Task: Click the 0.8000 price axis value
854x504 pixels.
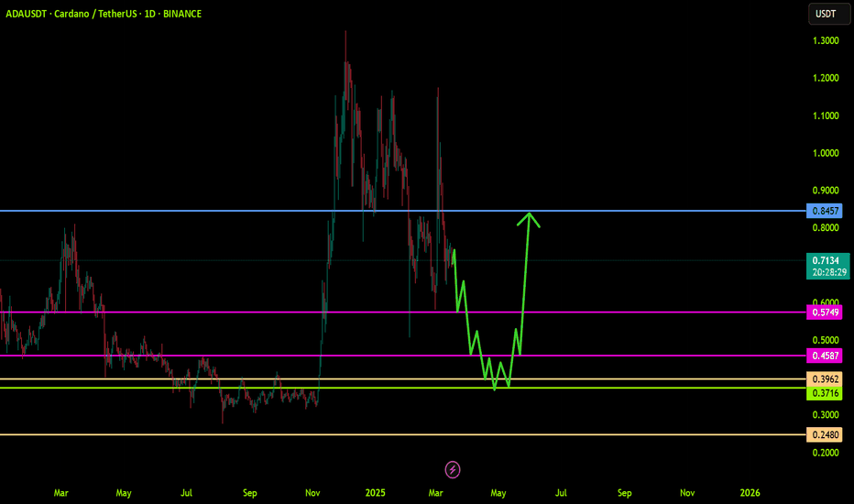Action: point(826,228)
